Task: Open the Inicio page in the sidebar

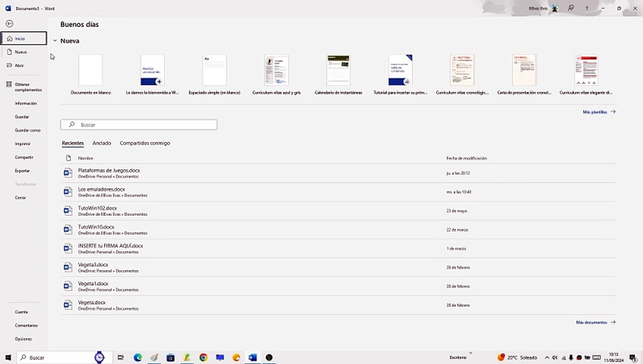Action: pos(24,38)
